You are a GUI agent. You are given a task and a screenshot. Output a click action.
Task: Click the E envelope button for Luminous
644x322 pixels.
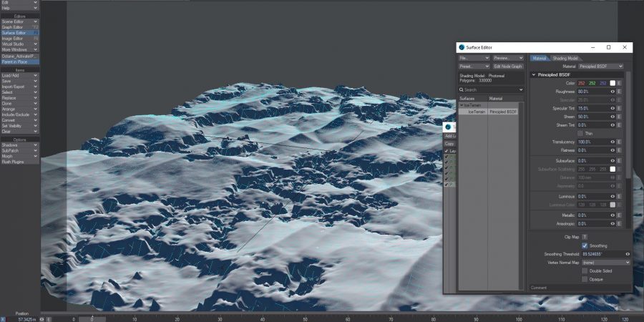(619, 196)
